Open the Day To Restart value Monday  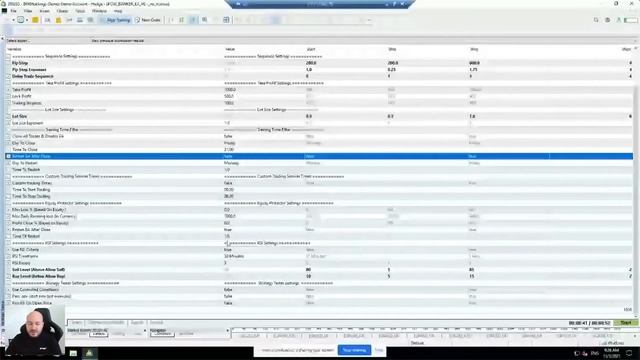pos(231,163)
